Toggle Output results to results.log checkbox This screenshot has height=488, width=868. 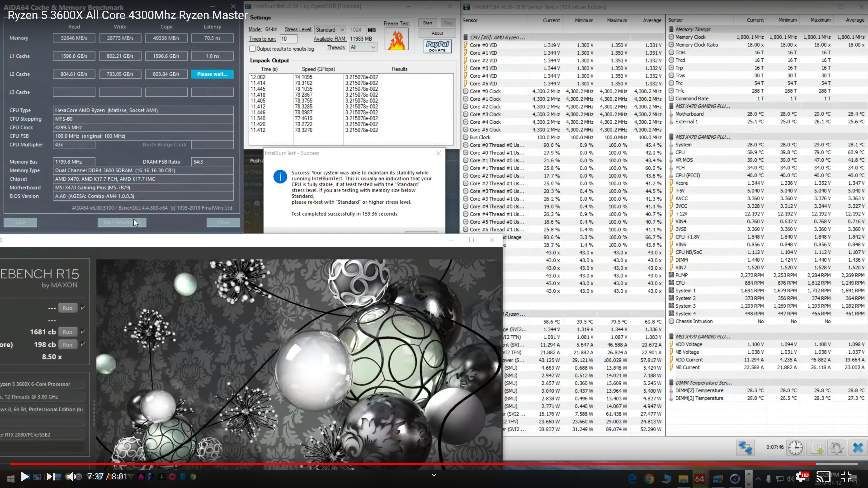(x=252, y=49)
